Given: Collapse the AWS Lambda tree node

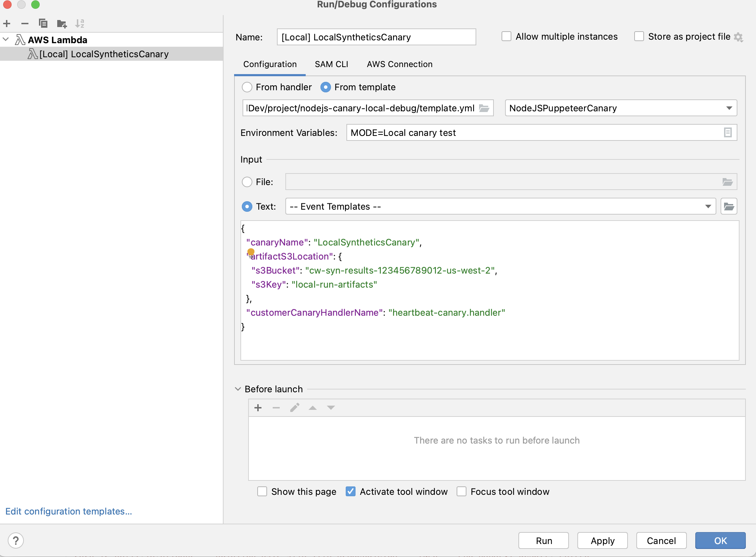Looking at the screenshot, I should [x=6, y=39].
